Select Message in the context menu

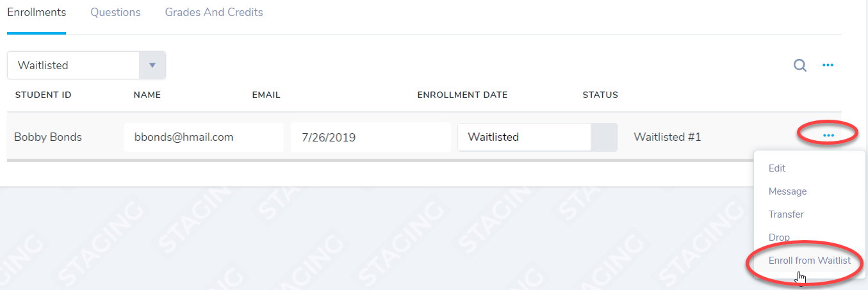click(x=787, y=191)
